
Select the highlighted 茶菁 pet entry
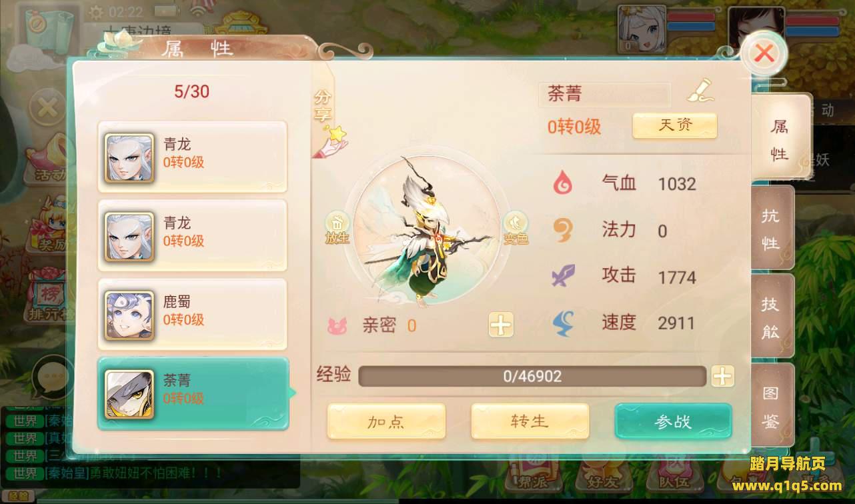point(193,393)
